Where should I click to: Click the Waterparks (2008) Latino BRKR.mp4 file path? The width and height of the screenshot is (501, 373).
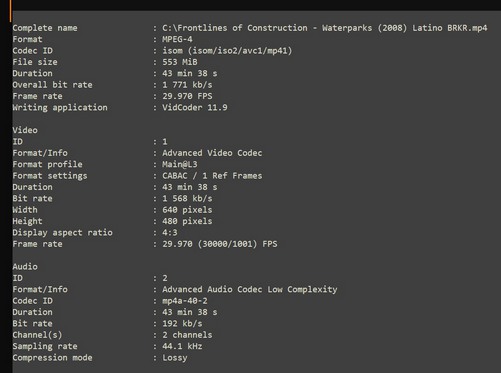pyautogui.click(x=325, y=28)
